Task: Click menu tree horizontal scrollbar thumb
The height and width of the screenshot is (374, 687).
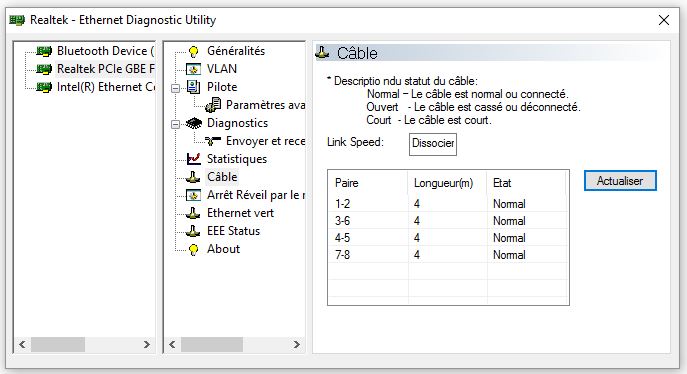Action: click(212, 345)
